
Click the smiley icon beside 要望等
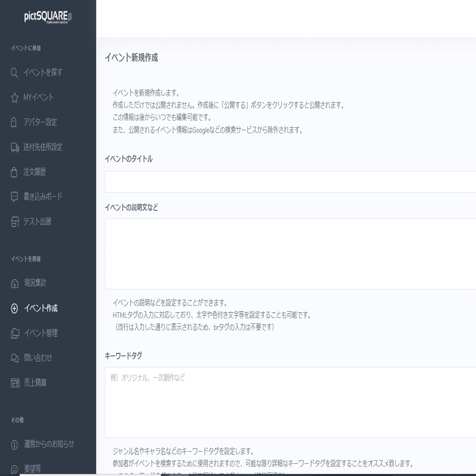[x=14, y=469]
